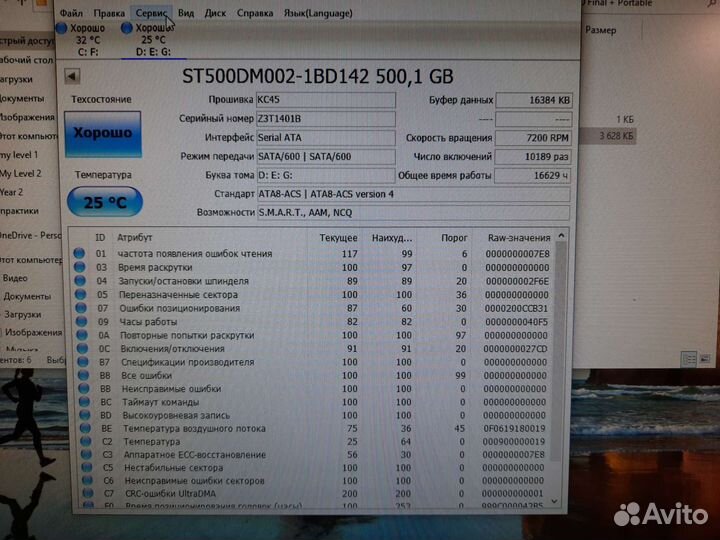
Task: Open Загрузки in Explorer sidebar
Action: click(22, 315)
